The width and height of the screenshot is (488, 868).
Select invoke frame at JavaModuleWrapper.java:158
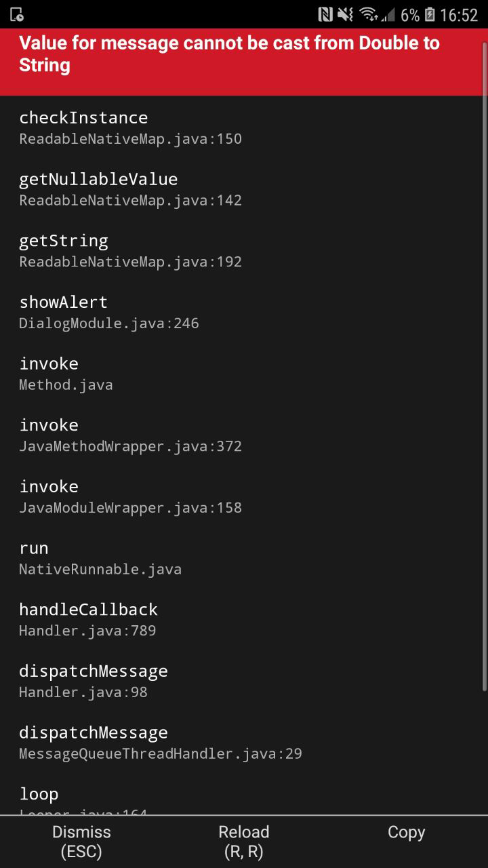[x=244, y=497]
